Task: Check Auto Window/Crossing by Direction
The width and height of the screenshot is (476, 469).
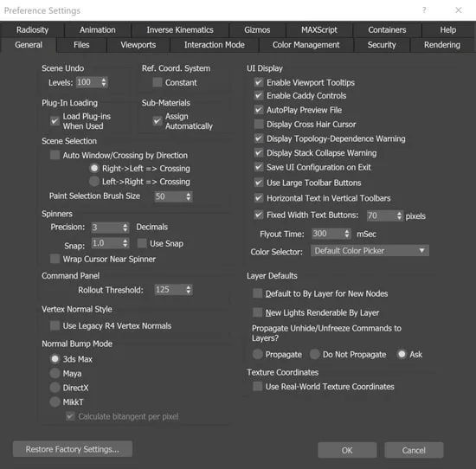Action: tap(55, 155)
